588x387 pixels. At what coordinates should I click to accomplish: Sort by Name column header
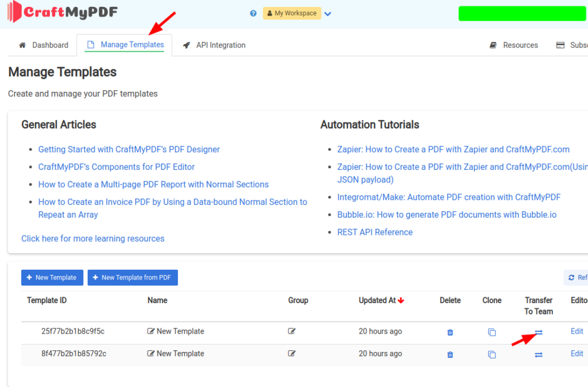157,300
